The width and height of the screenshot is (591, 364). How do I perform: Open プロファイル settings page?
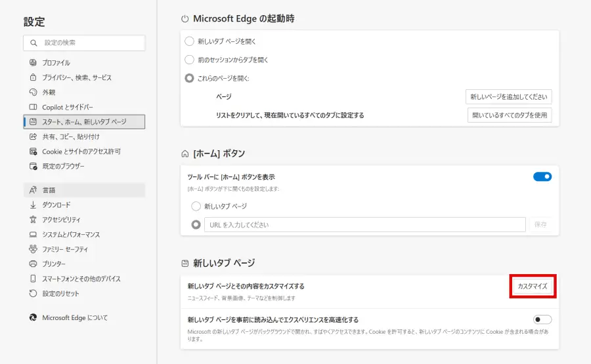(84, 62)
